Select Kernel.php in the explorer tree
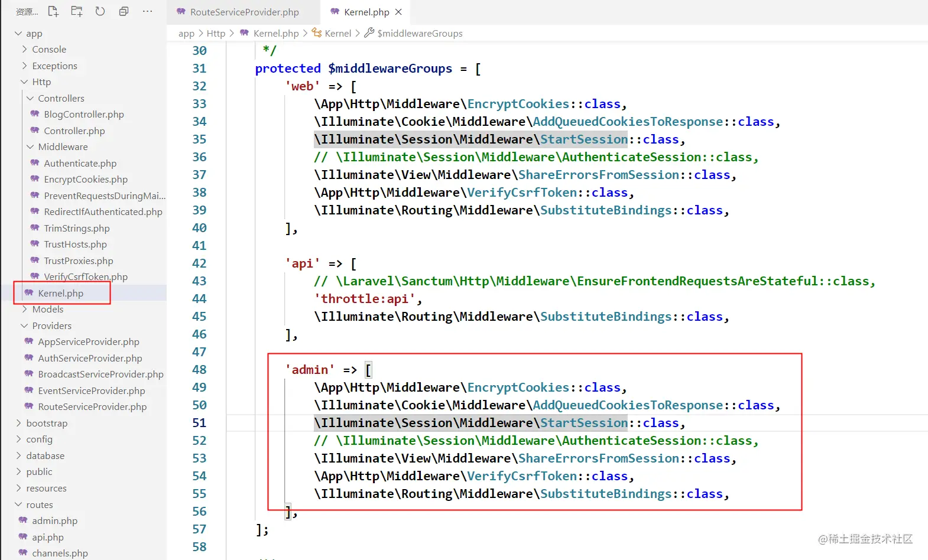This screenshot has height=560, width=928. click(x=60, y=294)
